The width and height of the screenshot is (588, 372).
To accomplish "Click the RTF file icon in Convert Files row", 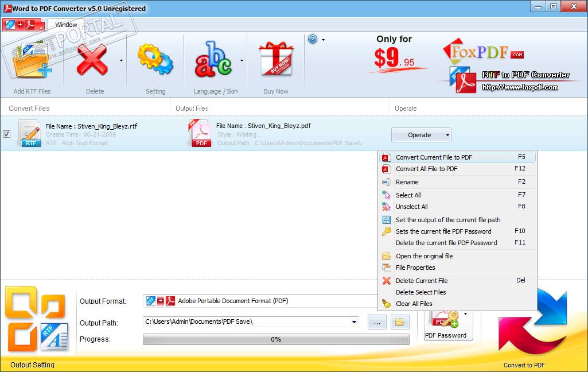I will 30,134.
